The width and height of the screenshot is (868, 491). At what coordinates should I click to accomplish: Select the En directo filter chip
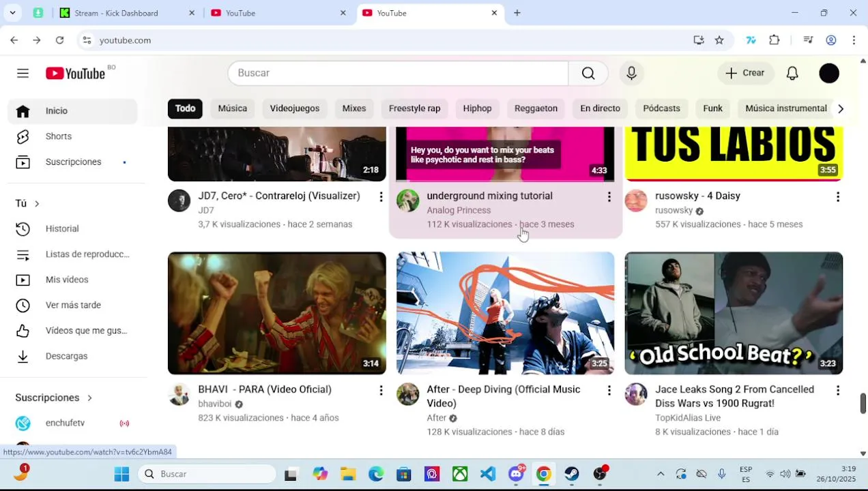coord(600,108)
